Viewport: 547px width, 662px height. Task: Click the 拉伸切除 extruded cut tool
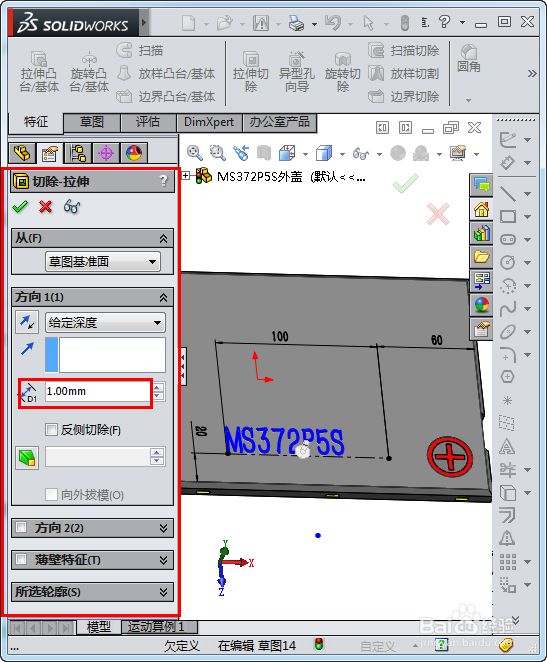pos(251,72)
